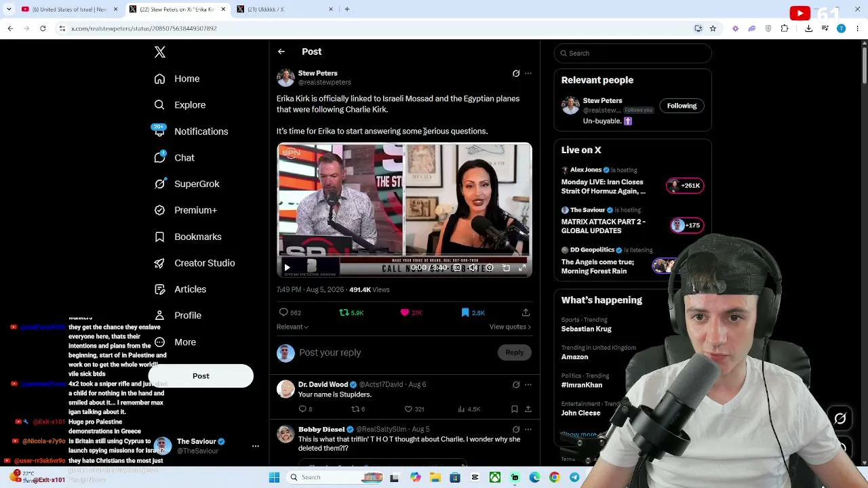The height and width of the screenshot is (488, 868).
Task: Click the Reply button
Action: pyautogui.click(x=515, y=352)
